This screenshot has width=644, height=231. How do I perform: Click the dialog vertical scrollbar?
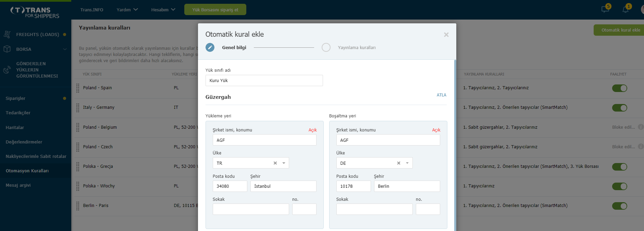(x=455, y=145)
